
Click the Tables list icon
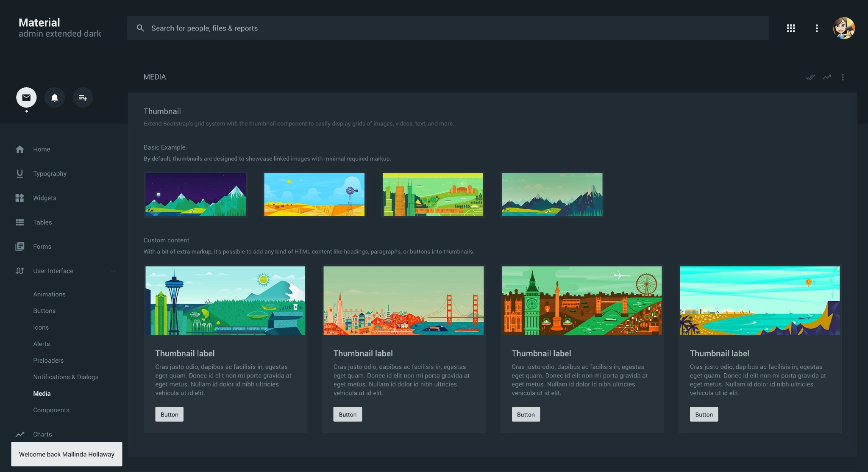[x=19, y=222]
